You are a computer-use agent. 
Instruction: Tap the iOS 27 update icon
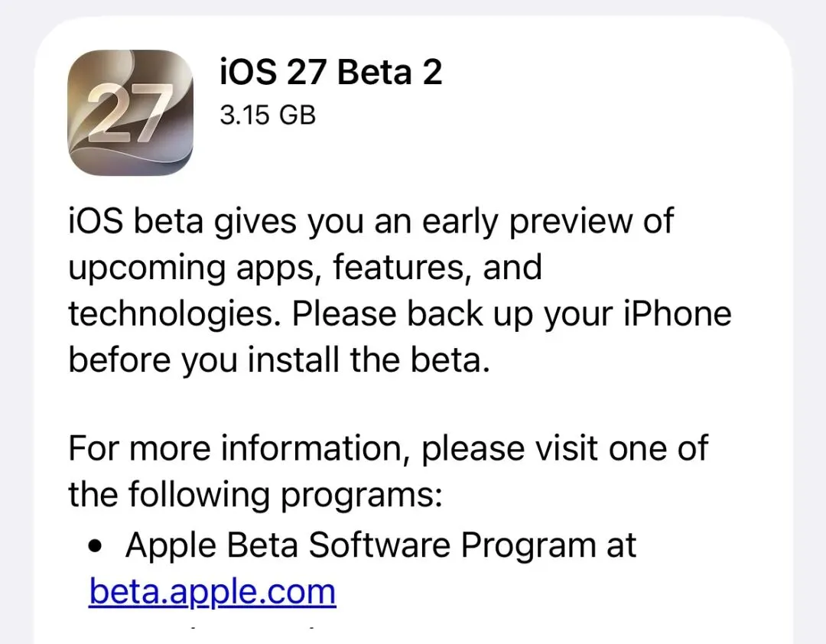(130, 112)
